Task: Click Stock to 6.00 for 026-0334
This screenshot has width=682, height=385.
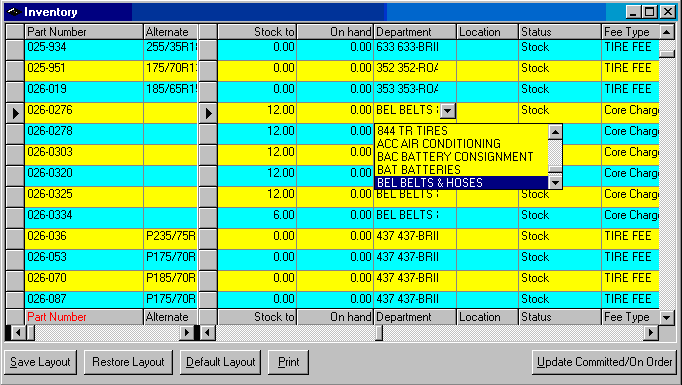Action: [257, 218]
